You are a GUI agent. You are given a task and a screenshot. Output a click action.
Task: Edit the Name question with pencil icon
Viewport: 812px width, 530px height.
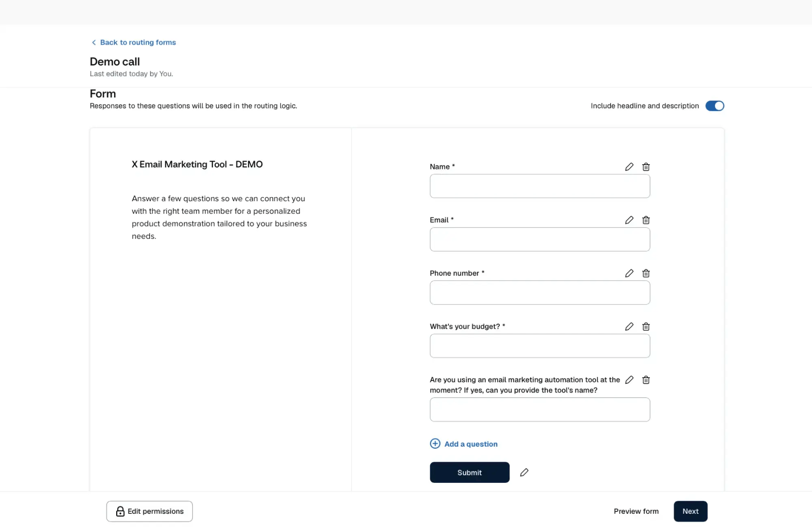[629, 167]
